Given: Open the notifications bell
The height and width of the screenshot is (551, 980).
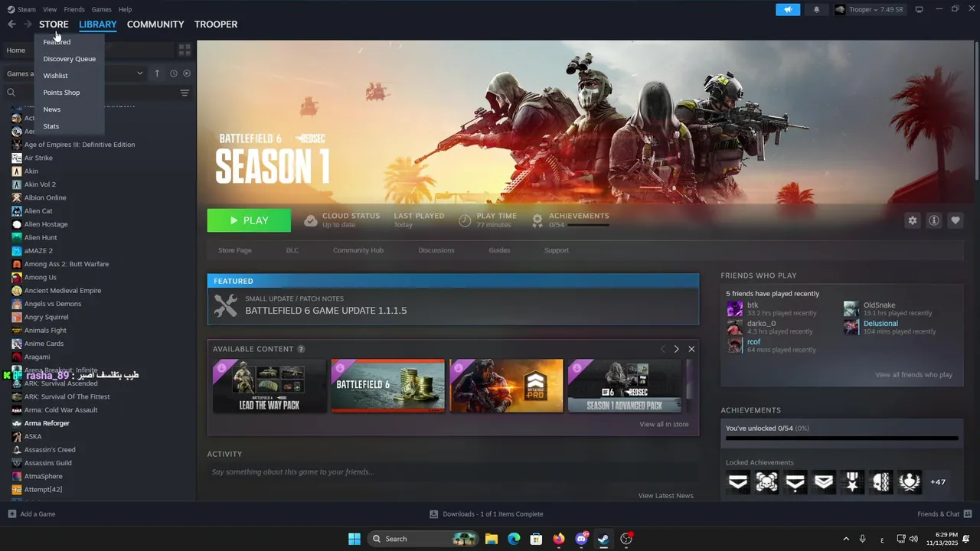Looking at the screenshot, I should (x=816, y=9).
